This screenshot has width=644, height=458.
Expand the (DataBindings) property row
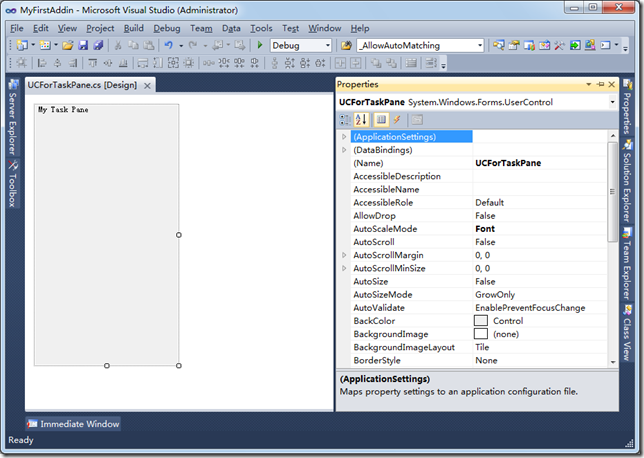(344, 150)
